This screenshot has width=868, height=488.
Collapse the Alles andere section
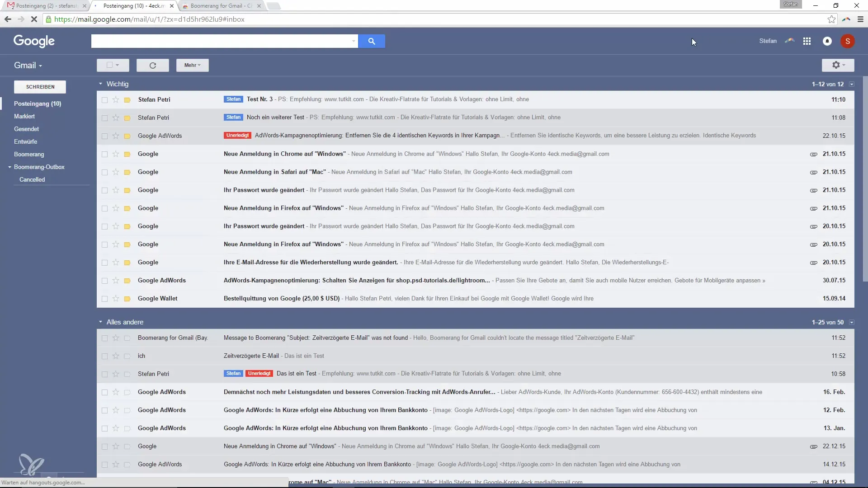(x=100, y=322)
